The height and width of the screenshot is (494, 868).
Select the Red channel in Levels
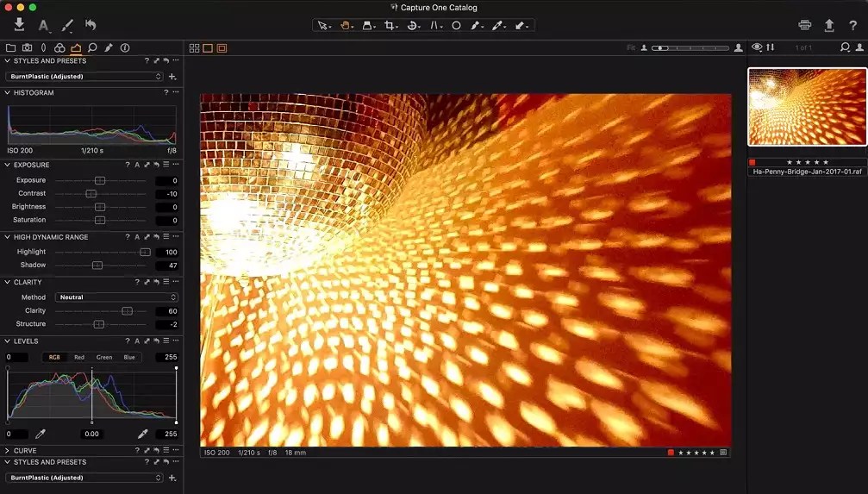[x=79, y=357]
